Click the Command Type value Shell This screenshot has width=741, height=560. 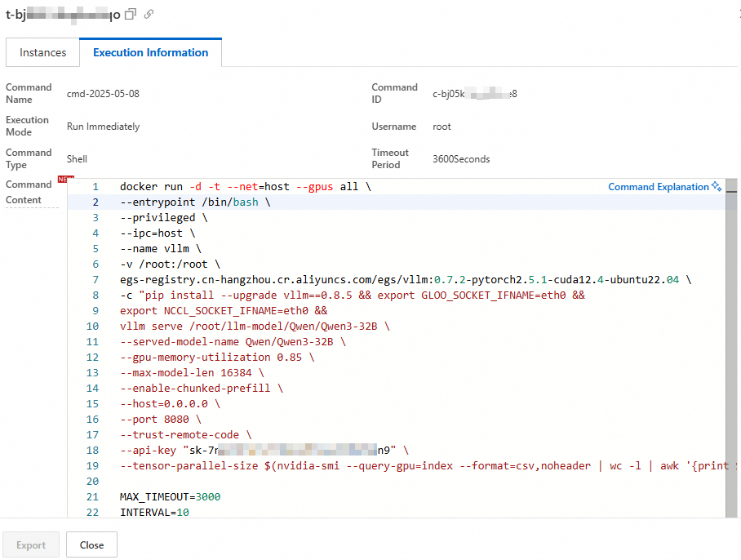point(77,159)
